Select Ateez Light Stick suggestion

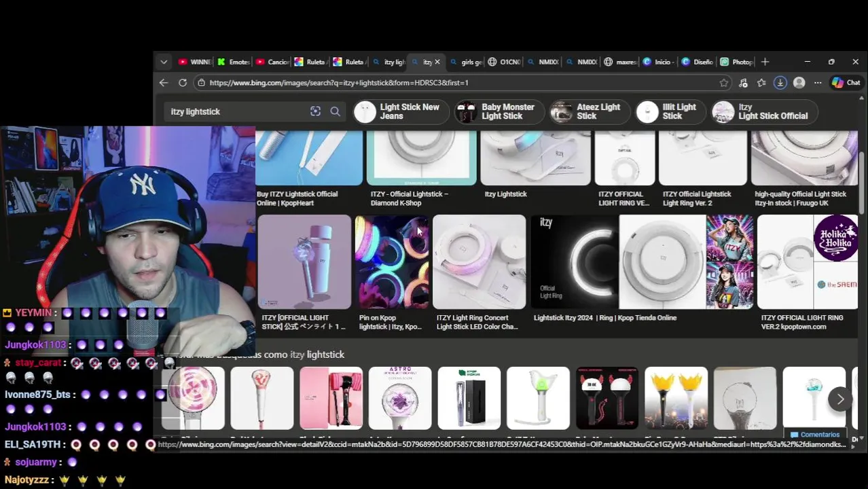click(590, 112)
